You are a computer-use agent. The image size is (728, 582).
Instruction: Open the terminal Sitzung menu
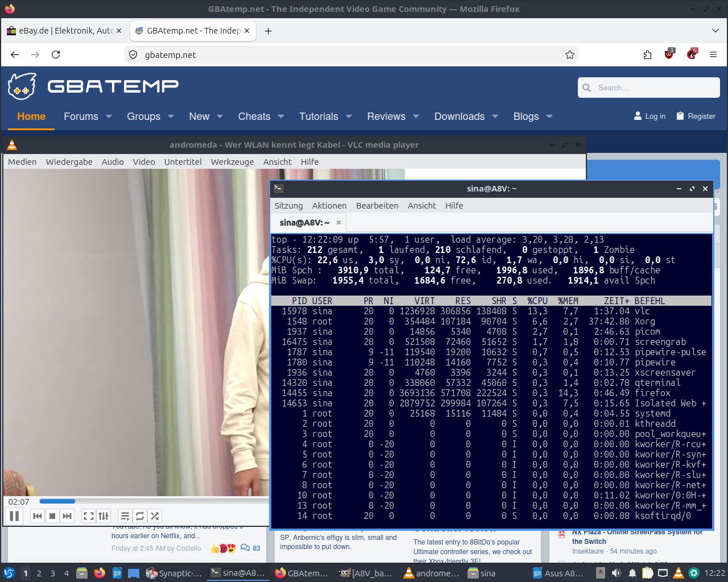[289, 206]
